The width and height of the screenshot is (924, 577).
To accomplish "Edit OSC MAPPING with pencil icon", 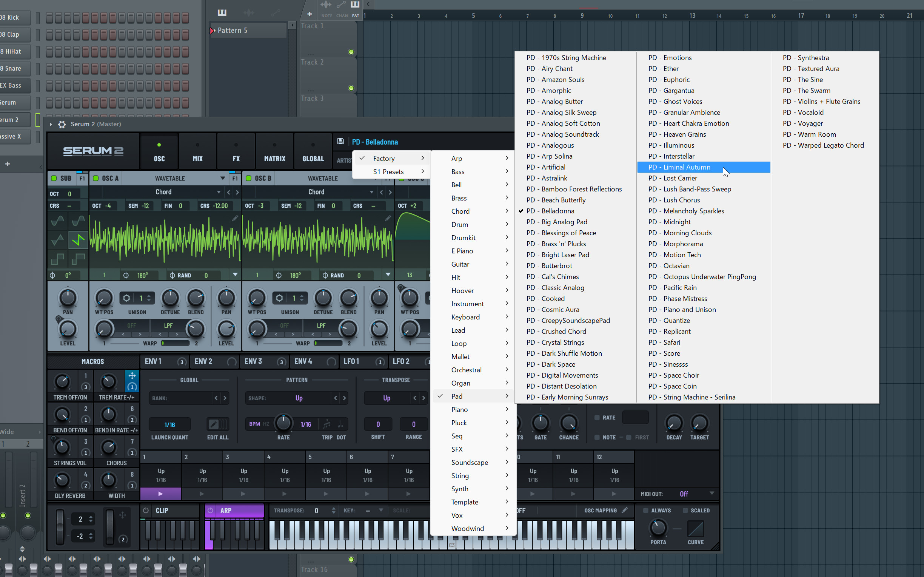I will tap(624, 510).
